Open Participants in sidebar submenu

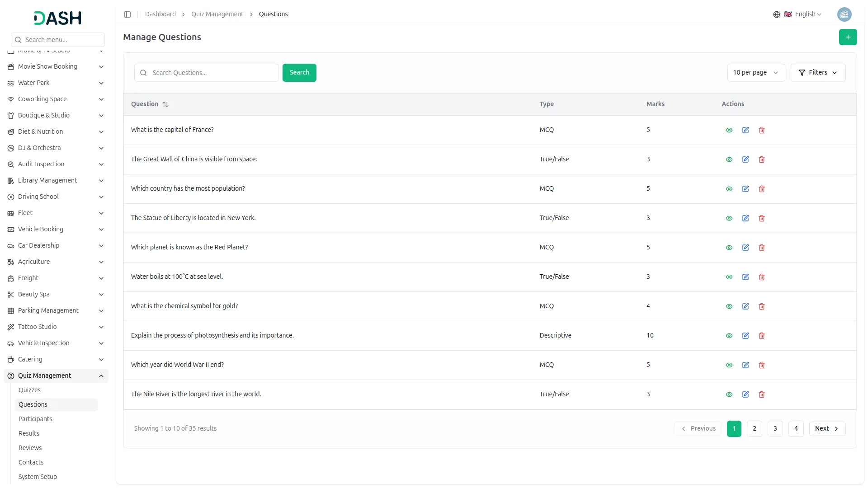[x=35, y=419]
